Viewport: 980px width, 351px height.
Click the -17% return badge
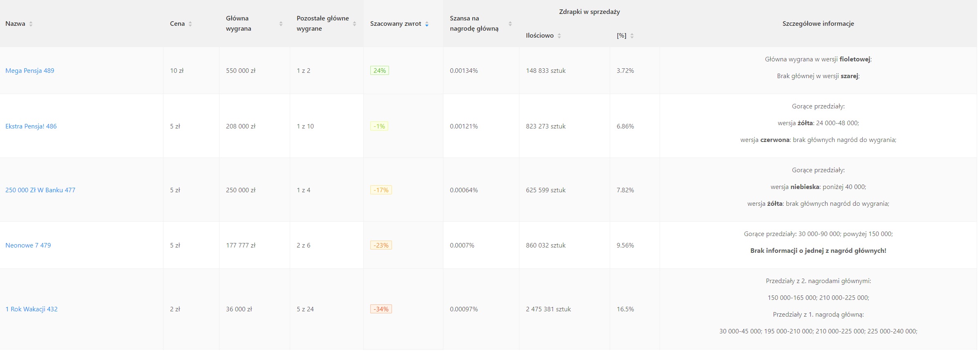point(381,190)
